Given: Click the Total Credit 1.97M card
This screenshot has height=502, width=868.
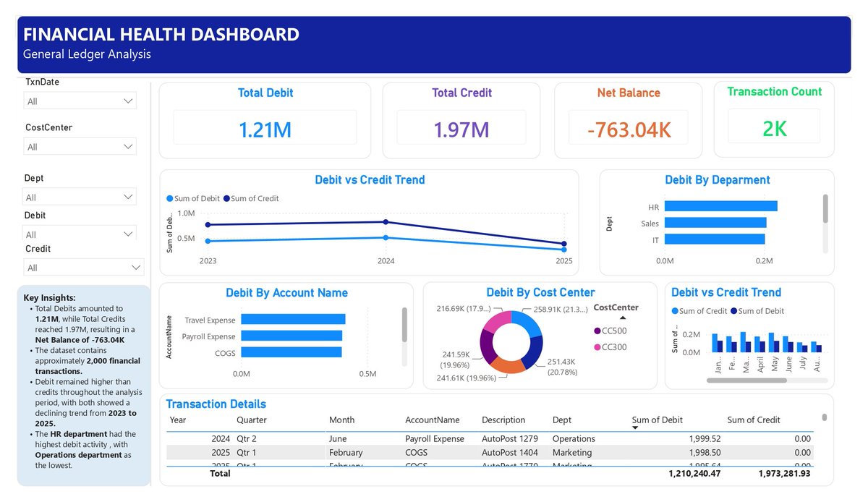Looking at the screenshot, I should tap(461, 120).
